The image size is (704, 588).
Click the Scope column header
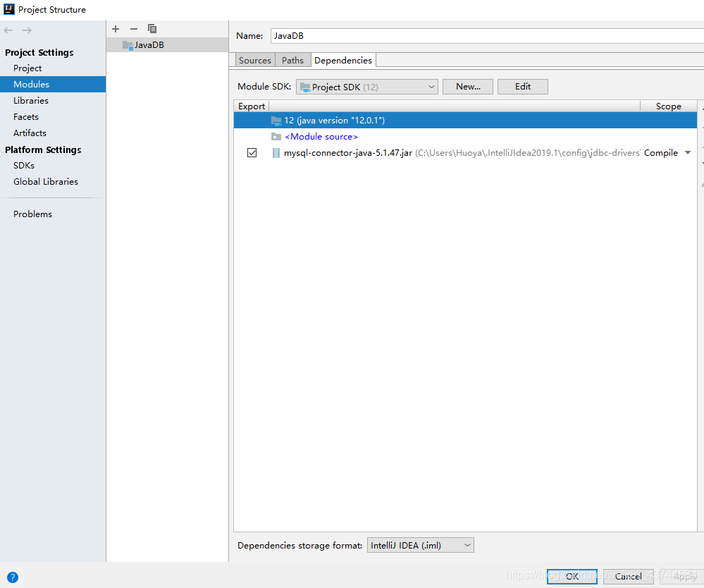click(669, 106)
